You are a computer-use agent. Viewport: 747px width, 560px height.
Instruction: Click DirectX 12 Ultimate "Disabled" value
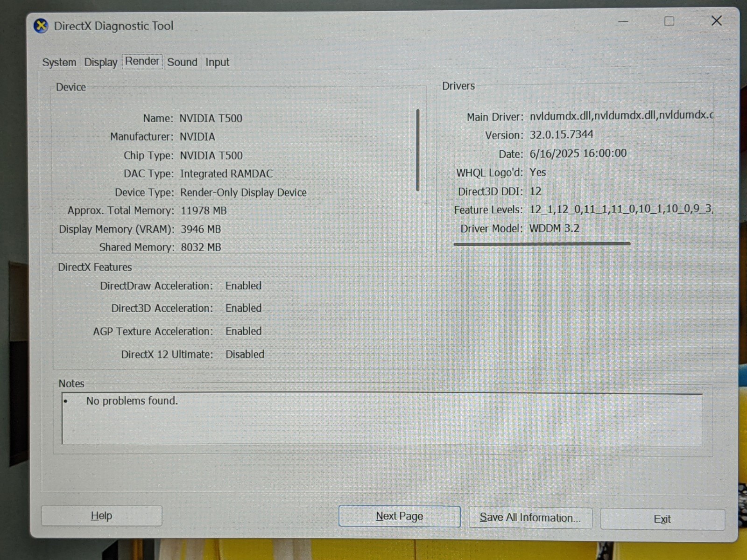point(245,354)
